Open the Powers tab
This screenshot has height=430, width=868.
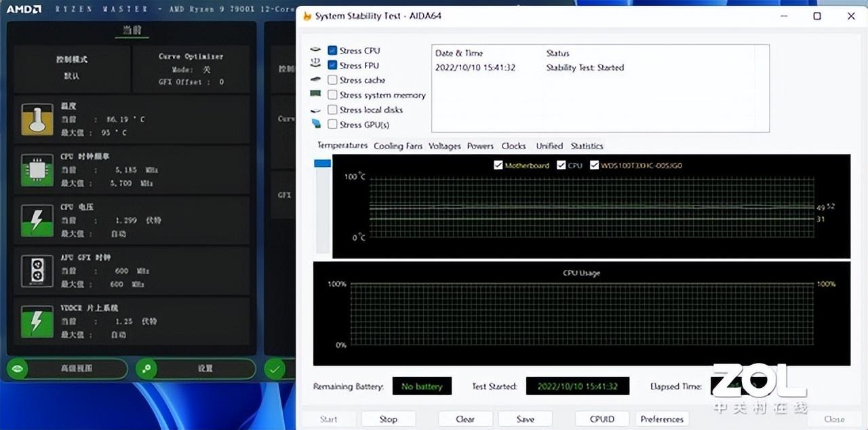[480, 146]
